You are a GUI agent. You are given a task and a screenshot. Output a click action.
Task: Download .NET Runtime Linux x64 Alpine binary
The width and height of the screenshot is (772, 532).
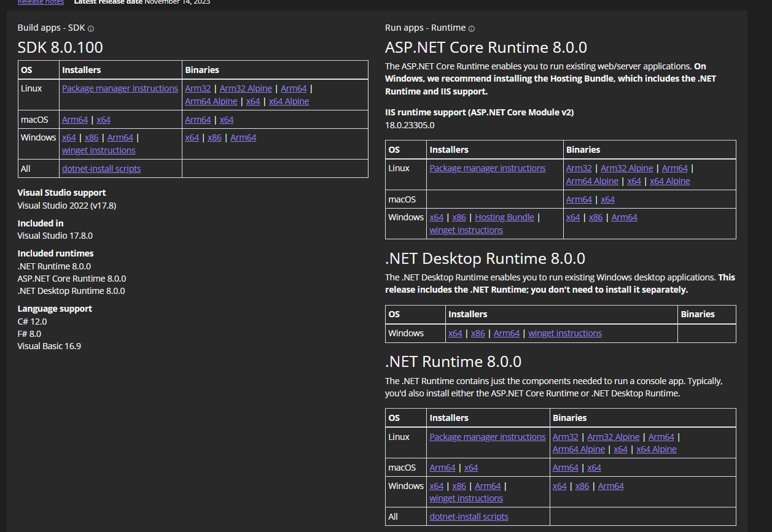[657, 449]
